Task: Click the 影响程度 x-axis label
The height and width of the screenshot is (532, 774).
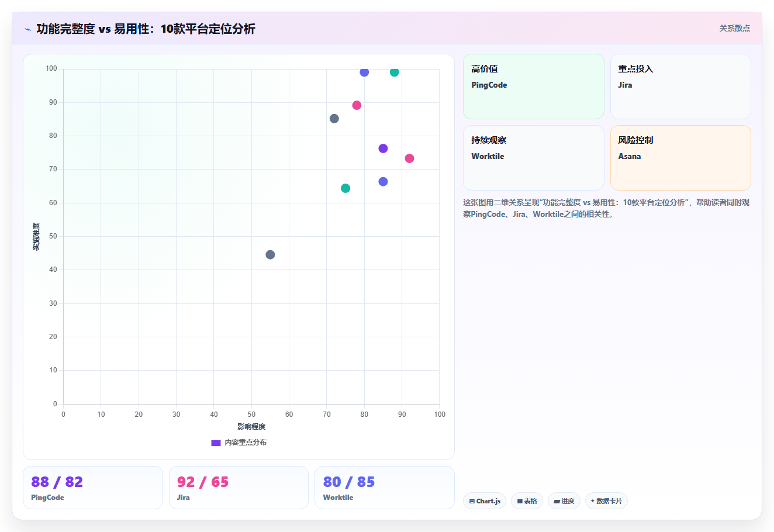Action: pos(251,427)
